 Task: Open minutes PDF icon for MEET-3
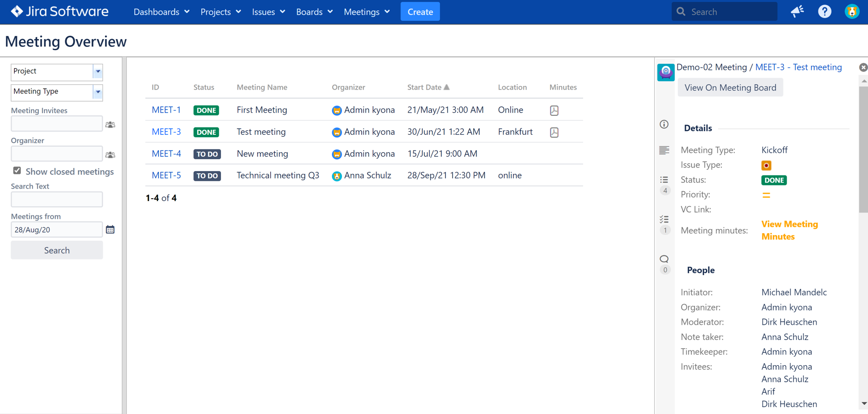(554, 132)
